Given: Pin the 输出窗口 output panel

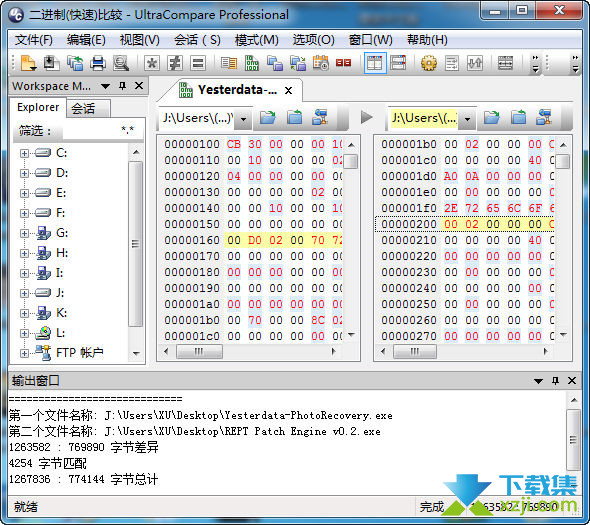Looking at the screenshot, I should [555, 381].
